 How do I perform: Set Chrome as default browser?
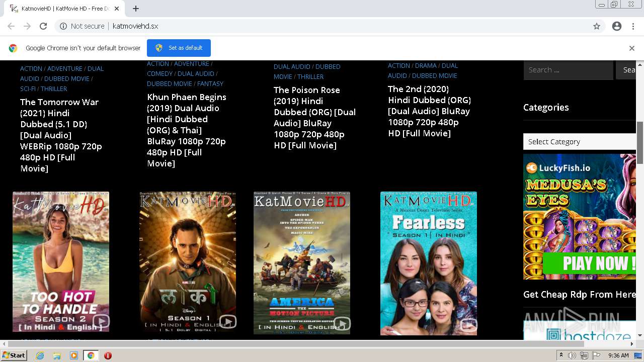coord(179,48)
